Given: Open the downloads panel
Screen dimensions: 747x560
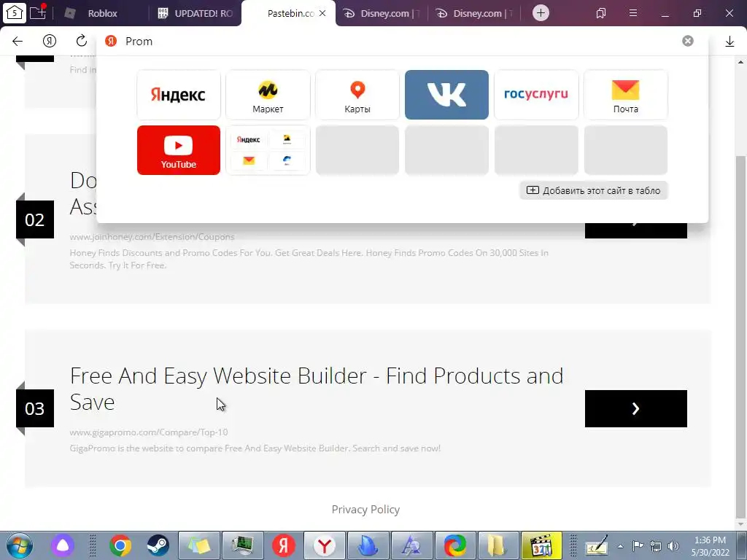Looking at the screenshot, I should pos(729,42).
